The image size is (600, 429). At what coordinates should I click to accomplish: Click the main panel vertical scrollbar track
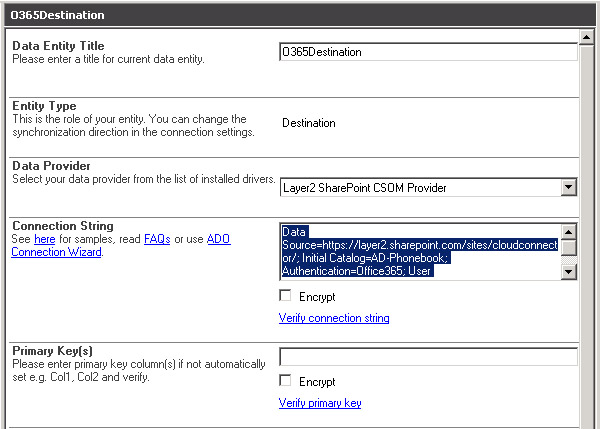[x=590, y=250]
